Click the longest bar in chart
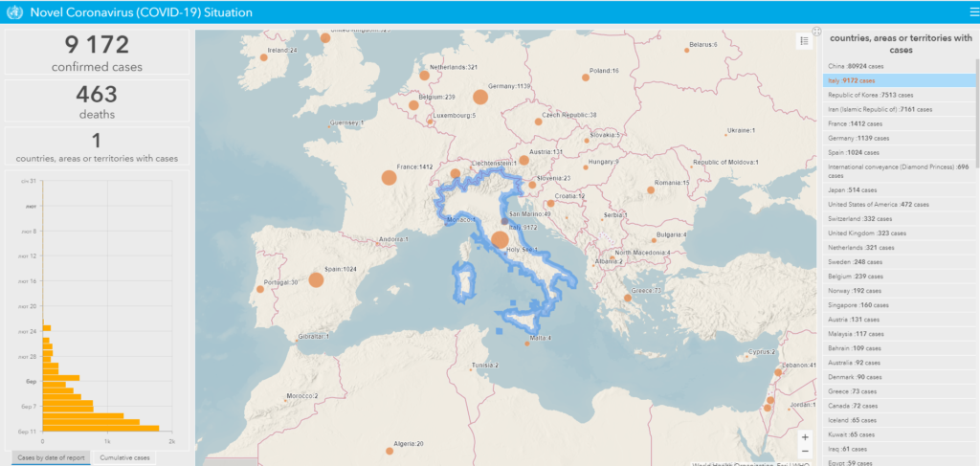Viewport: 980px width, 466px height. tap(100, 428)
